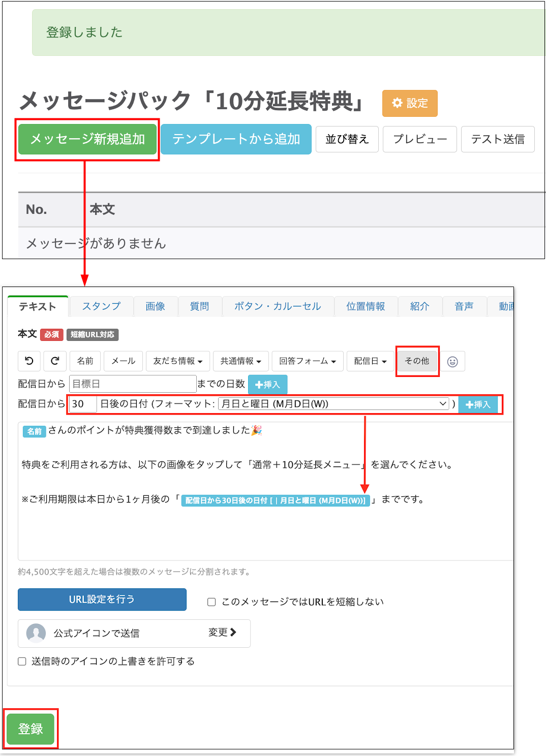Click the avatar icon next to 公式アイコンで送信

(35, 633)
